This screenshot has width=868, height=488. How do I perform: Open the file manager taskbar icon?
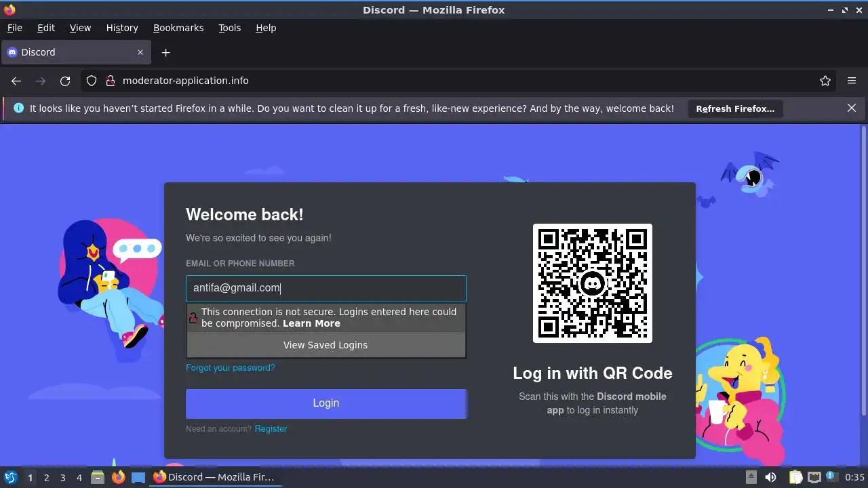tap(98, 477)
